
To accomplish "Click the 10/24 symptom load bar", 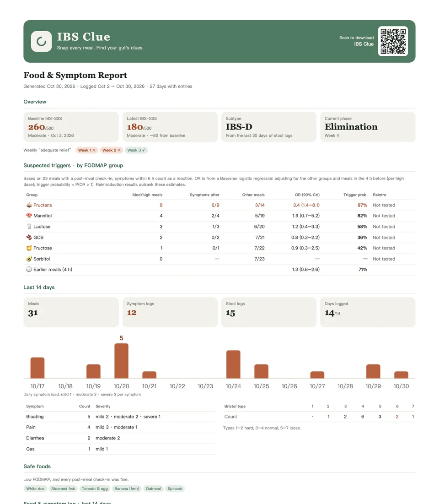I will (233, 364).
